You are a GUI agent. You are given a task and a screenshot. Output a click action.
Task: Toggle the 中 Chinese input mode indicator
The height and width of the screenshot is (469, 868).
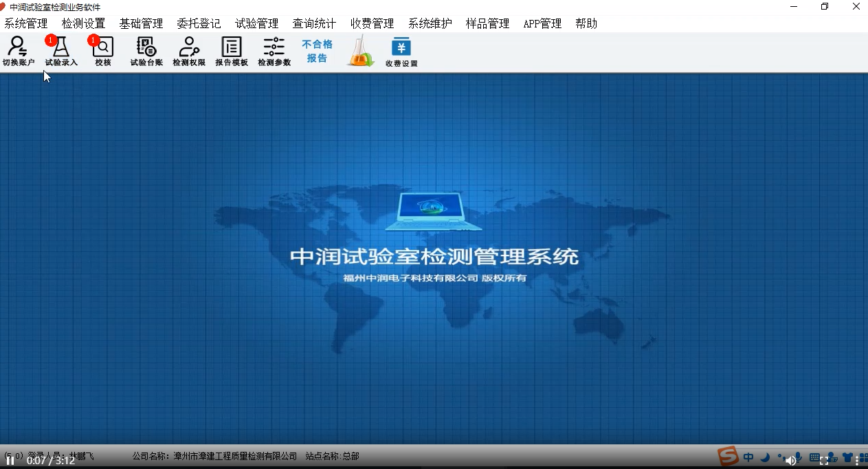(748, 457)
